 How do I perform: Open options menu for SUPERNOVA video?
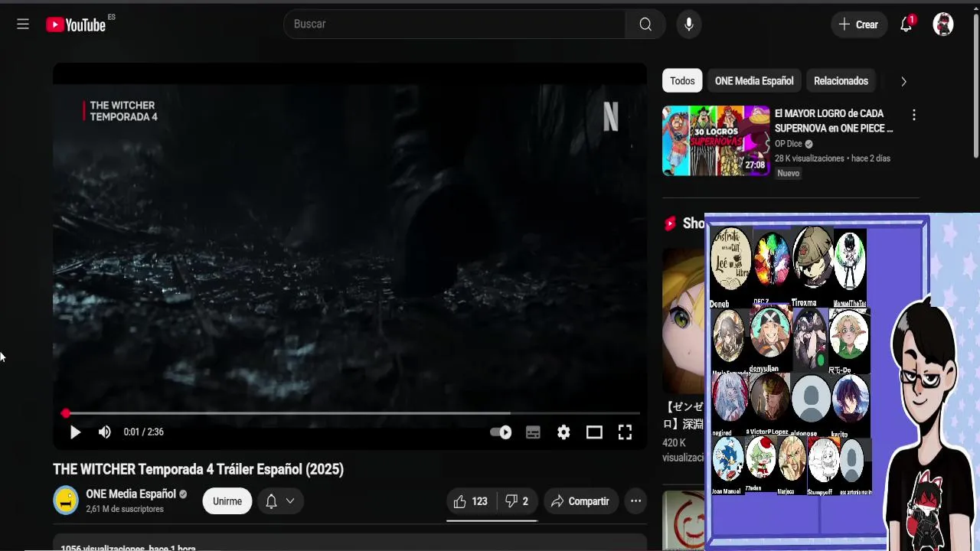pos(913,115)
